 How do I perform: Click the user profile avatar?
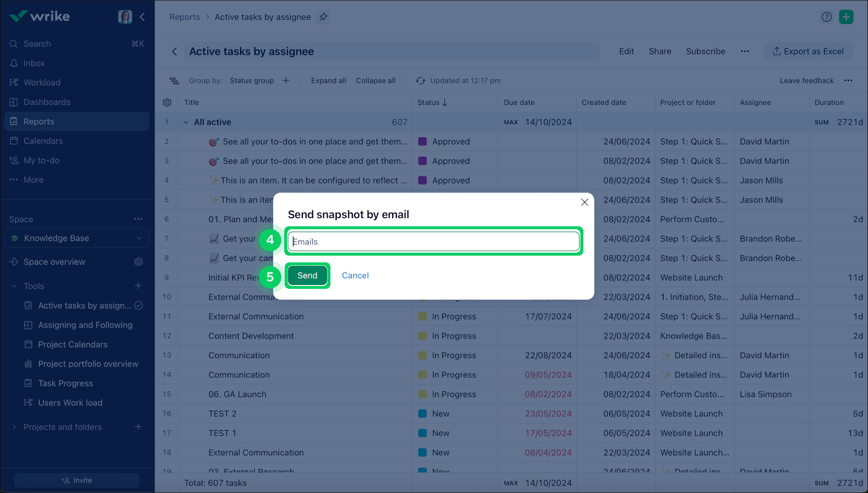click(125, 17)
